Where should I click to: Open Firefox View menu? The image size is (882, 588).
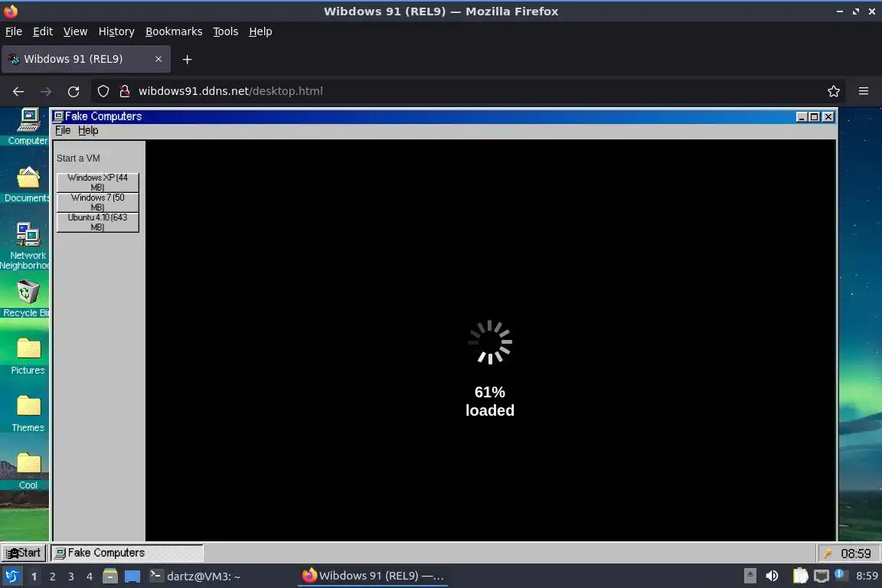(x=75, y=31)
